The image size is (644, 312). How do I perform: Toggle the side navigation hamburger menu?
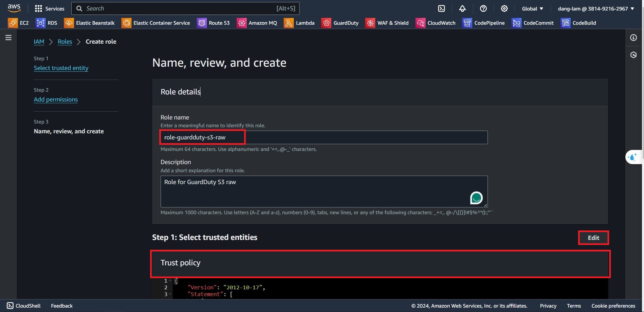point(8,38)
